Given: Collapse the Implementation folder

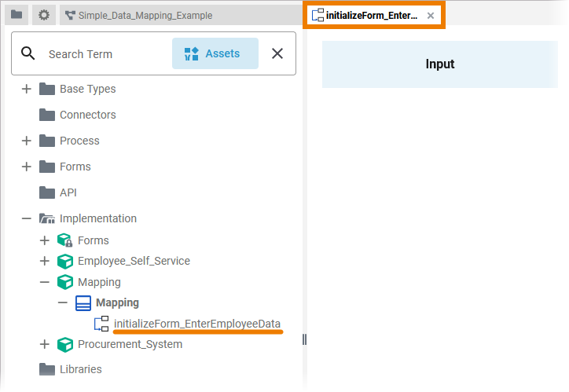Looking at the screenshot, I should point(27,218).
